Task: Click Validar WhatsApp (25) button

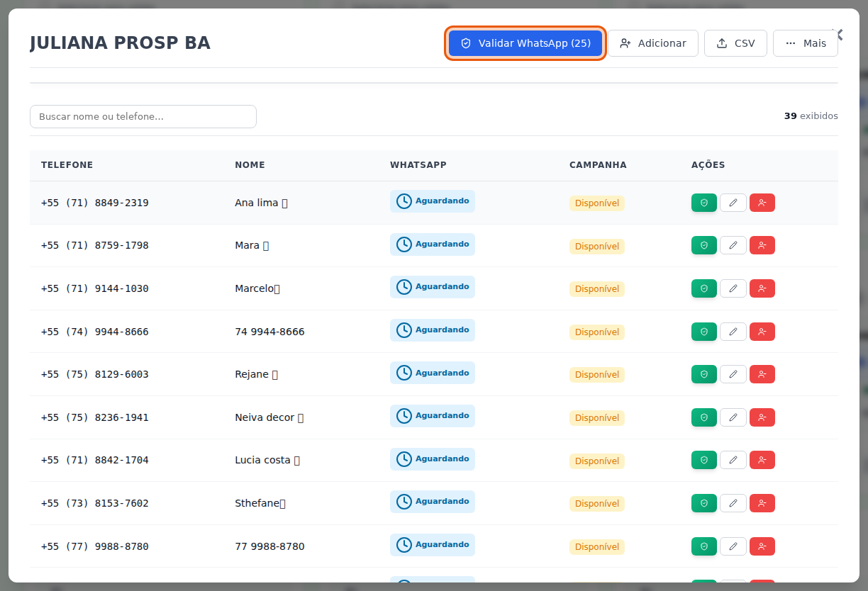Action: click(525, 43)
